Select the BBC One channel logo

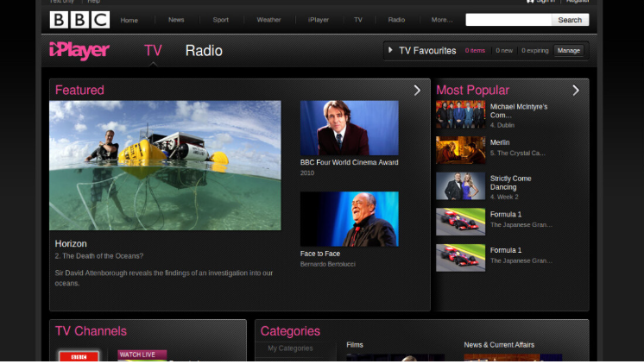click(x=79, y=355)
